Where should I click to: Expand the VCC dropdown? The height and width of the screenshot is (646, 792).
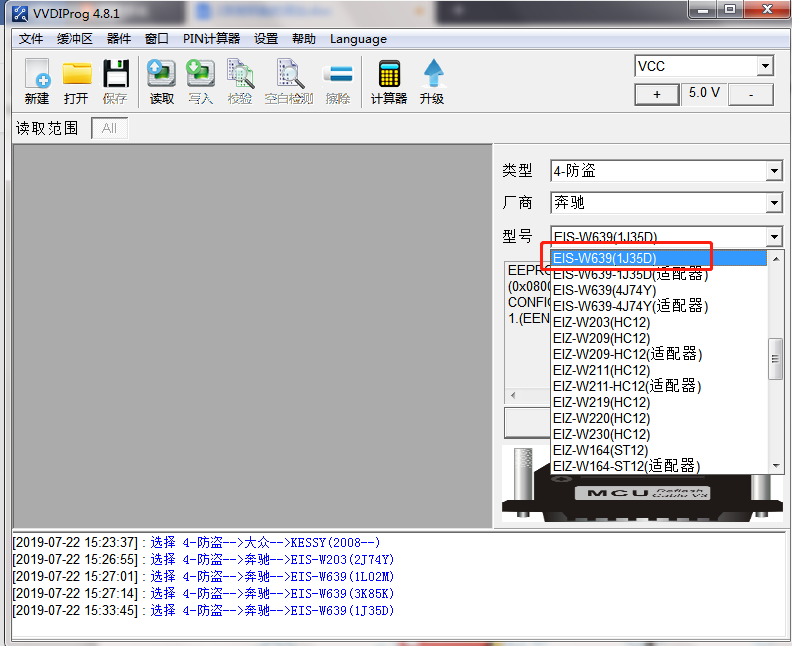pyautogui.click(x=765, y=66)
